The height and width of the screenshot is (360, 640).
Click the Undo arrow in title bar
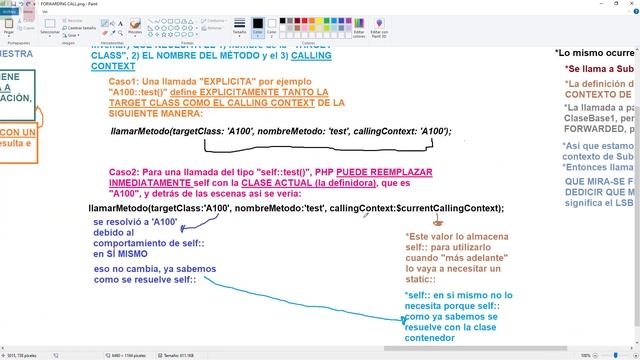(21, 4)
